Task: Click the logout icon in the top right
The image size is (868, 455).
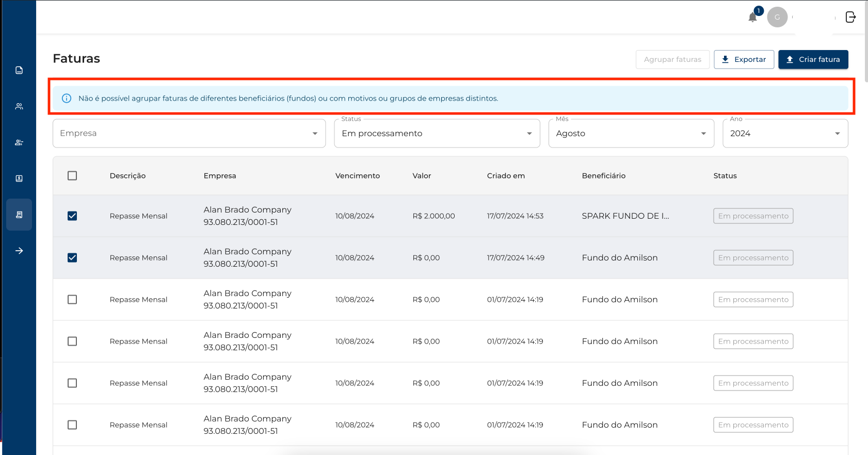Action: (x=850, y=17)
